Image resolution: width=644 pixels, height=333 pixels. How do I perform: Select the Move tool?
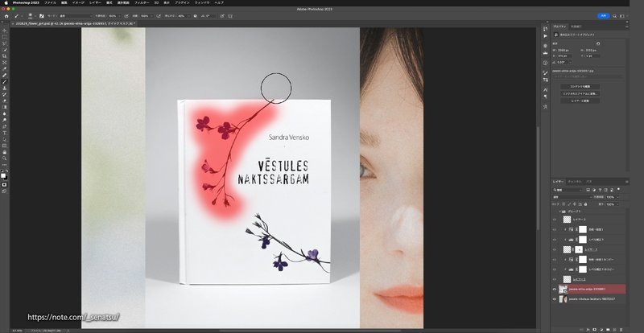coord(5,30)
